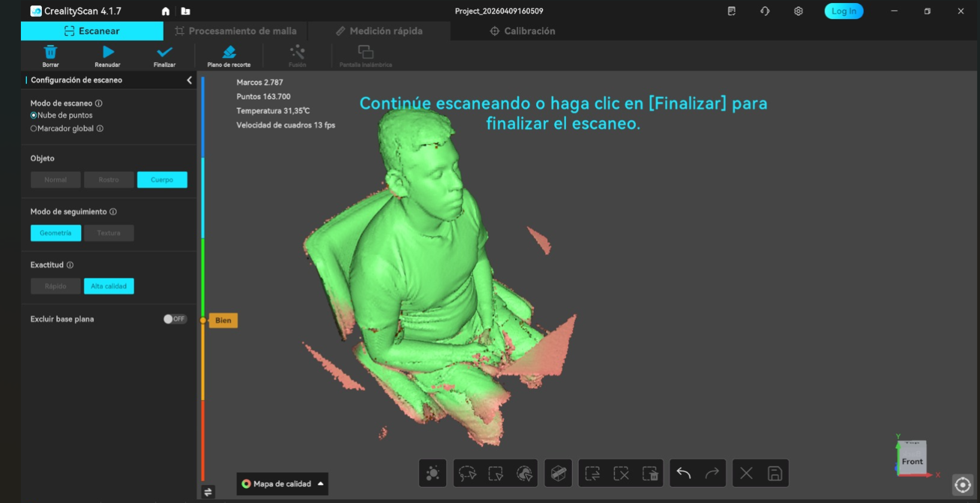980x503 pixels.
Task: Click the Borrar trash icon
Action: (x=51, y=53)
